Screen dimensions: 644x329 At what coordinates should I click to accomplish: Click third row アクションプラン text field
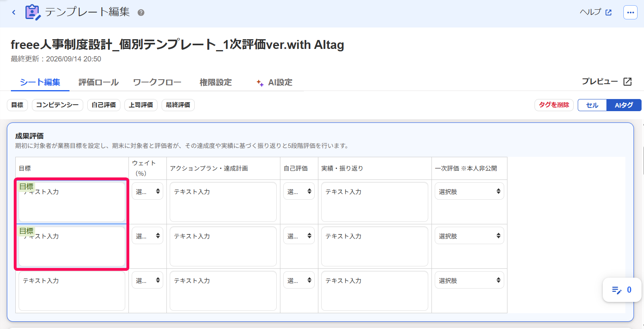pyautogui.click(x=223, y=291)
